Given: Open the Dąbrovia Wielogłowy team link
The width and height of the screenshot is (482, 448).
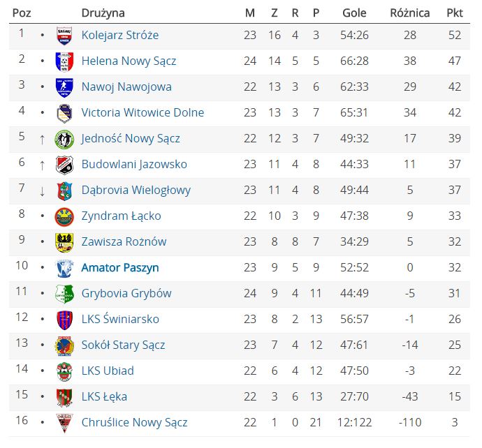Looking at the screenshot, I should 136,191.
